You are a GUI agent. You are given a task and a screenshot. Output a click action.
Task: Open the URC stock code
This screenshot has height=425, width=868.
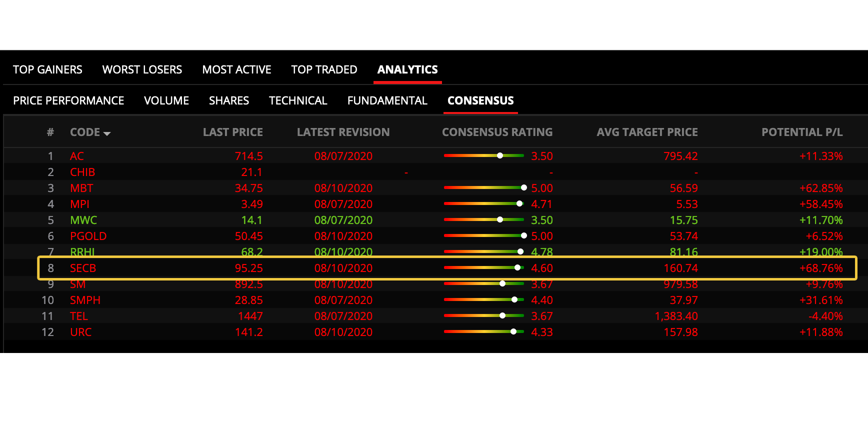point(80,332)
